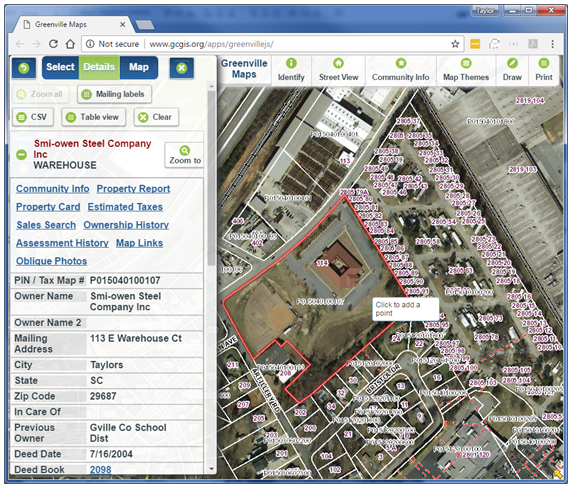This screenshot has width=571, height=487.
Task: Click the Print tool
Action: tap(544, 70)
